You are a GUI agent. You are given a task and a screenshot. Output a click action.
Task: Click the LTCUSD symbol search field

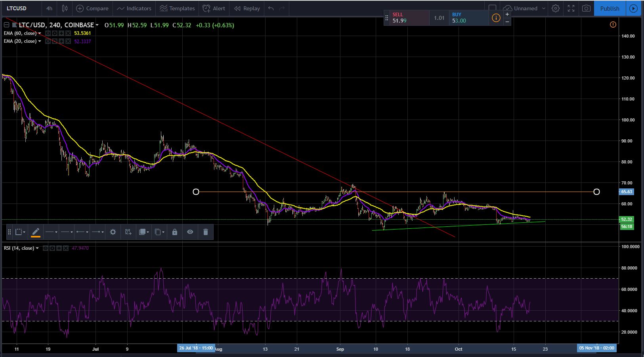point(22,8)
